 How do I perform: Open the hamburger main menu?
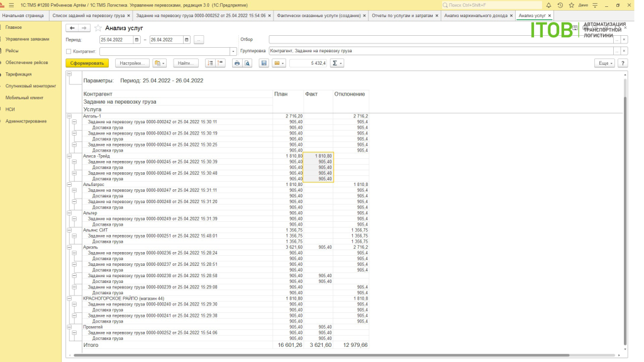point(11,5)
